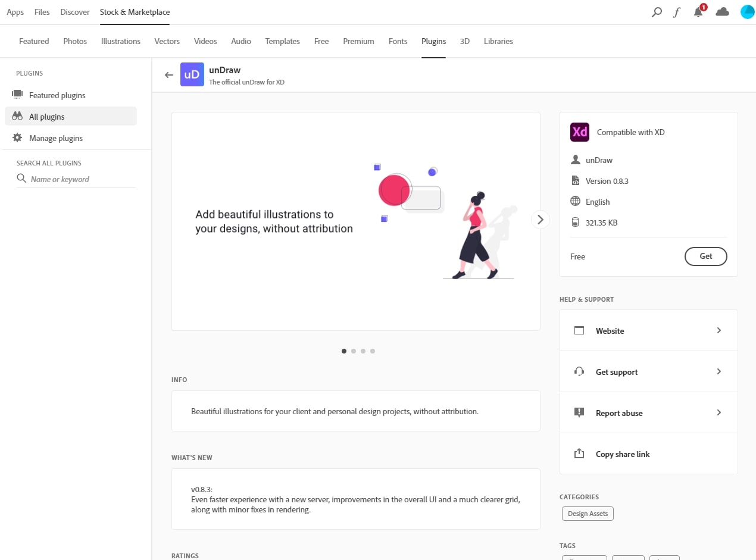This screenshot has width=756, height=560.
Task: Open the cloud sync status icon
Action: click(722, 12)
